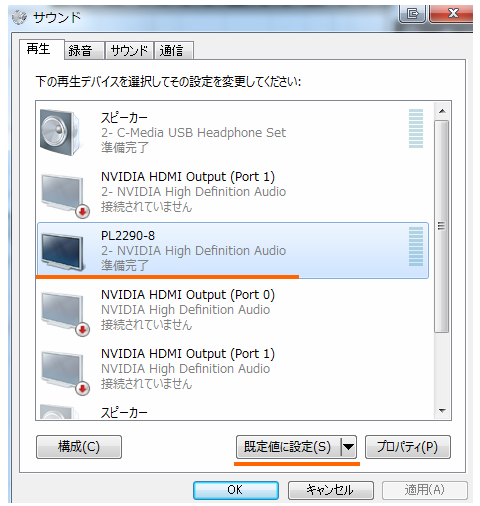Click the PL2290-8 monitor icon
This screenshot has width=480, height=506.
coord(62,252)
